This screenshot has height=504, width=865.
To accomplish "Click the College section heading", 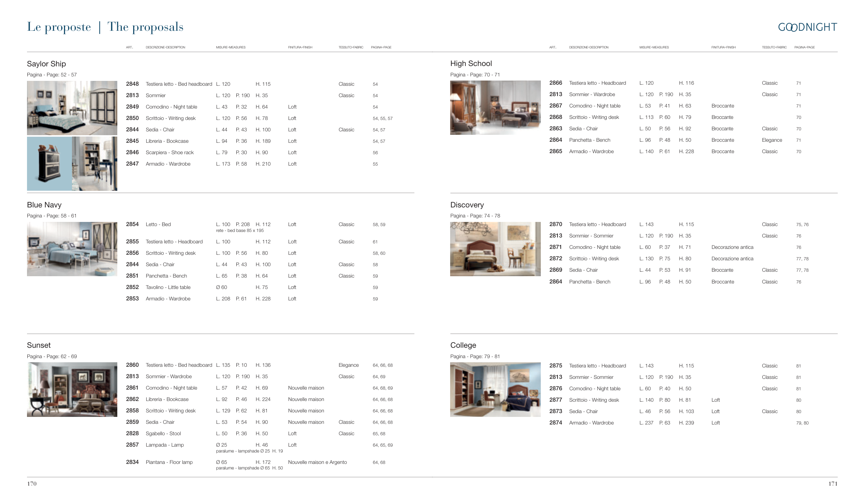I will coord(463,345).
